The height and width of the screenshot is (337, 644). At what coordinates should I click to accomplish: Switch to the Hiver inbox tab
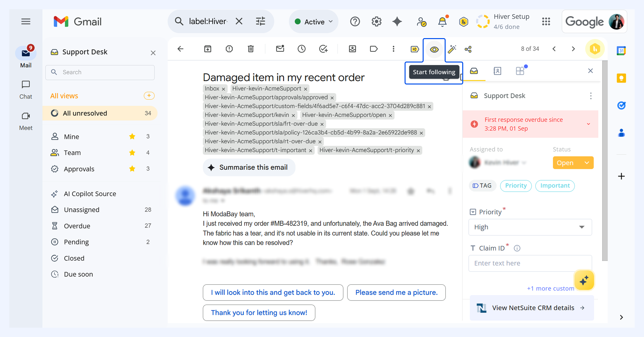click(474, 71)
